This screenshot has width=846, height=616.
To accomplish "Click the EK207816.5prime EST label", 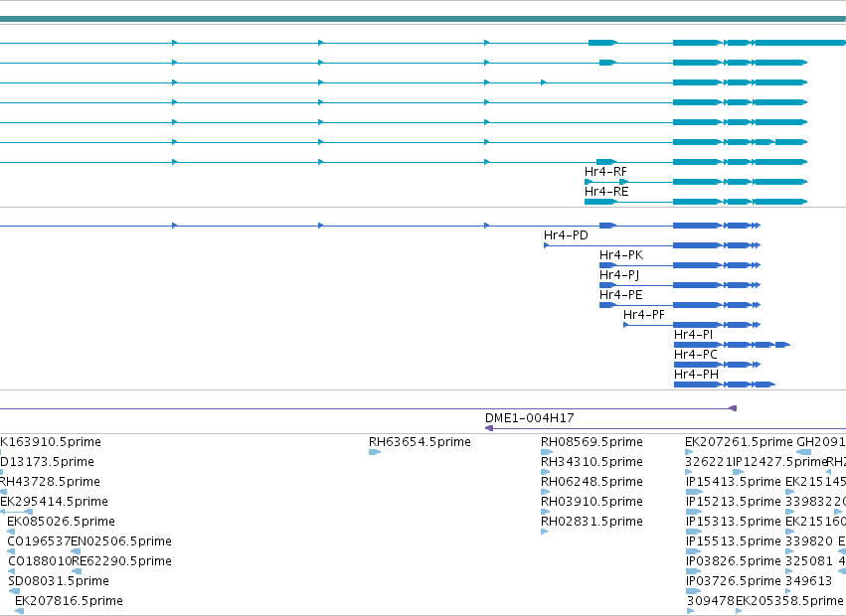I will click(x=69, y=601).
